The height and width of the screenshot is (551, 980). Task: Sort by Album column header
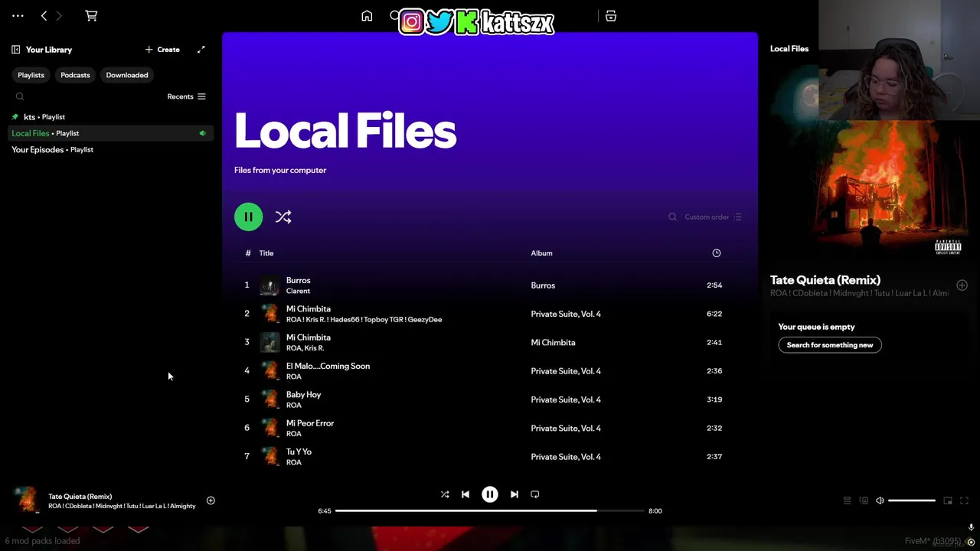click(541, 253)
